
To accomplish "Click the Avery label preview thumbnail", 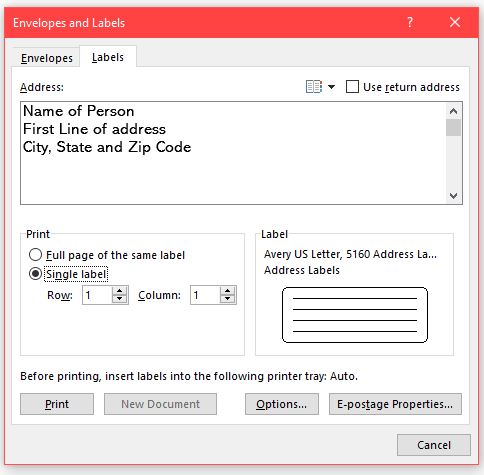I will [355, 315].
